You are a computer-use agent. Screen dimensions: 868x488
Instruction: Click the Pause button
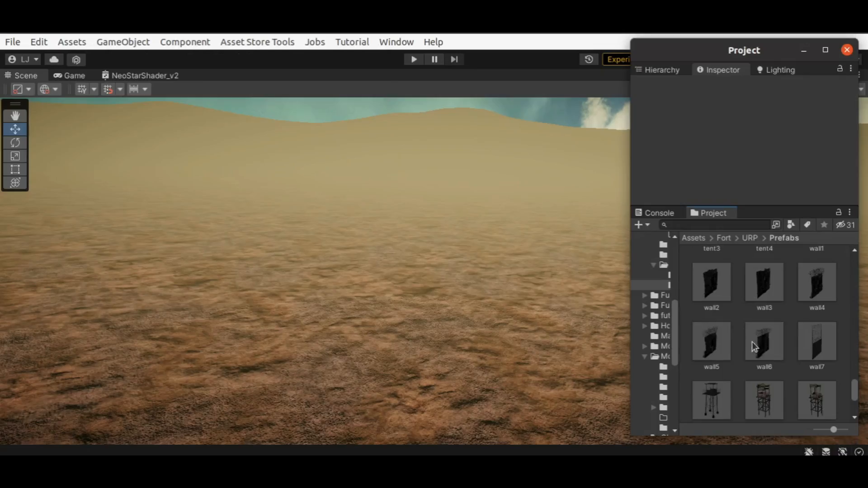point(434,59)
